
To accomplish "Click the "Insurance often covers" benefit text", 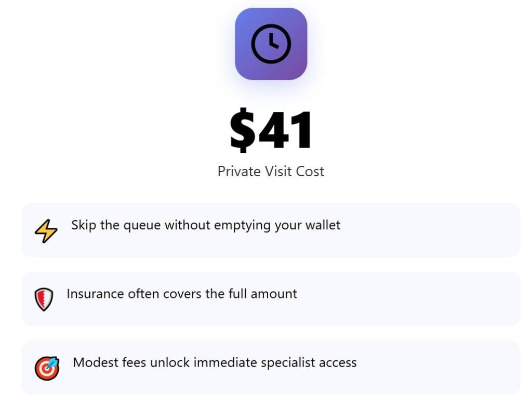I will coord(182,294).
